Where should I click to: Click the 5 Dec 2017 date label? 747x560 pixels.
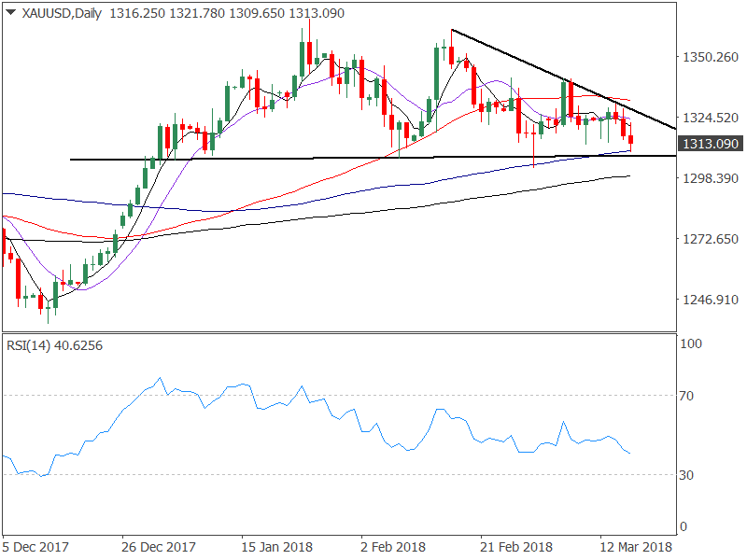pos(35,547)
